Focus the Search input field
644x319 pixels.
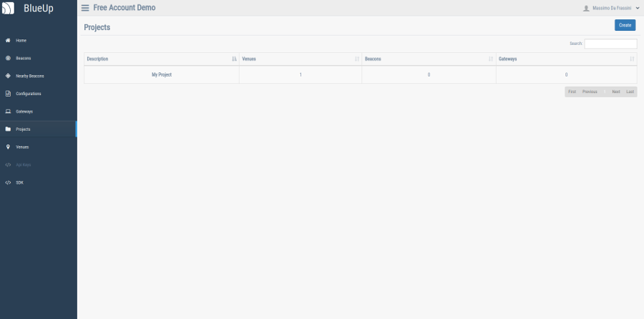tap(611, 44)
